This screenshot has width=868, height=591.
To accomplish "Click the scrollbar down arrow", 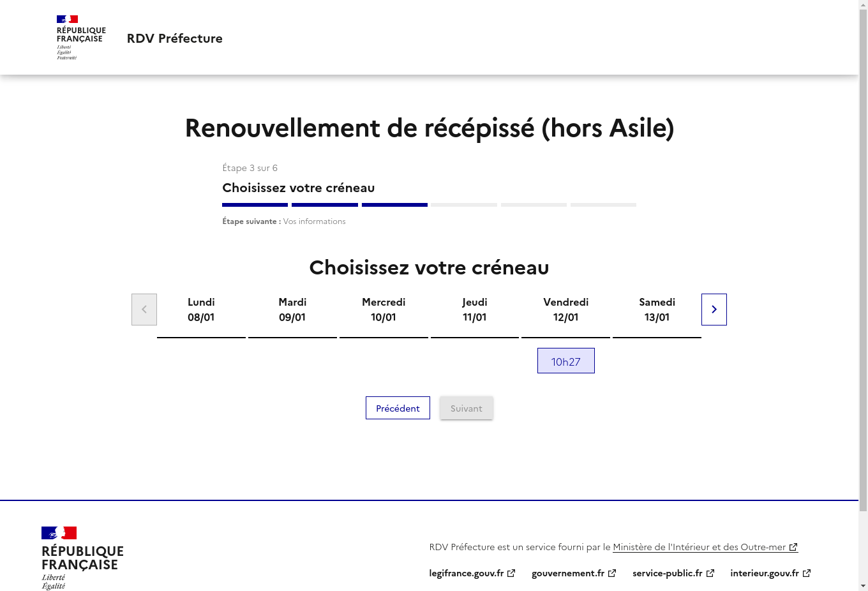I will click(x=863, y=586).
